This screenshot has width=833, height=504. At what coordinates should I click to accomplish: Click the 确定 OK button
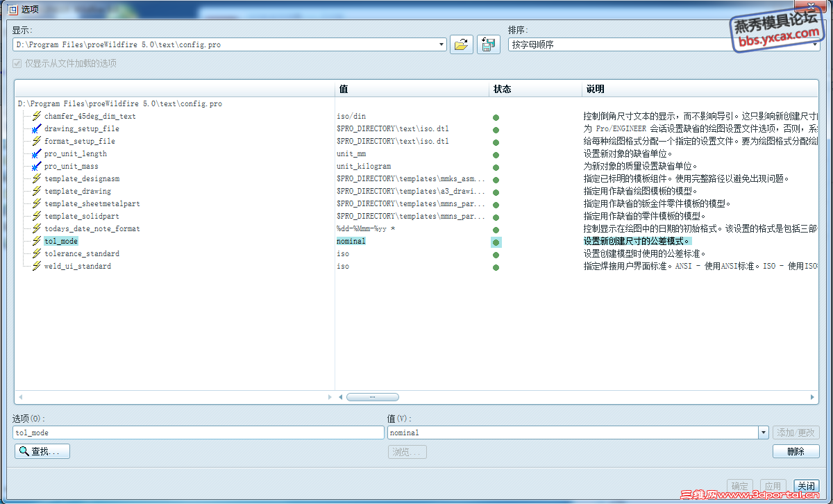pos(739,487)
